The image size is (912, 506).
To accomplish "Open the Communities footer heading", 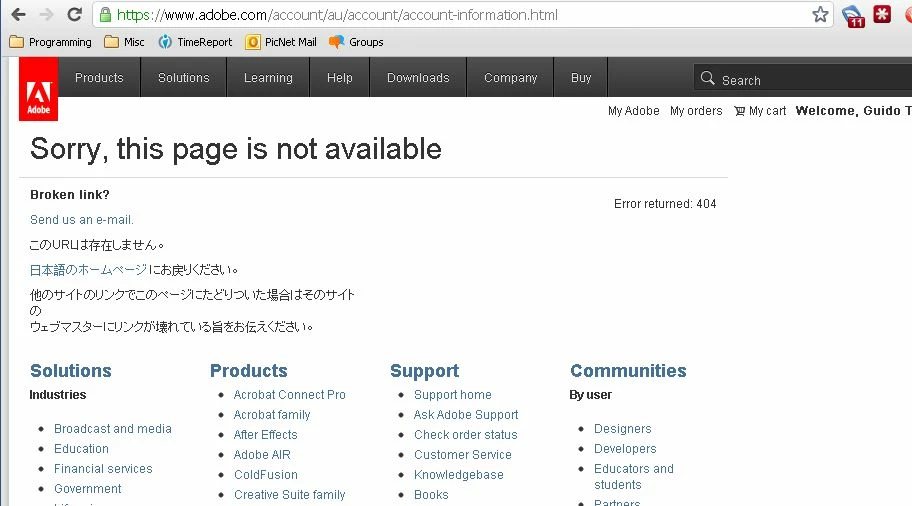I will 628,370.
